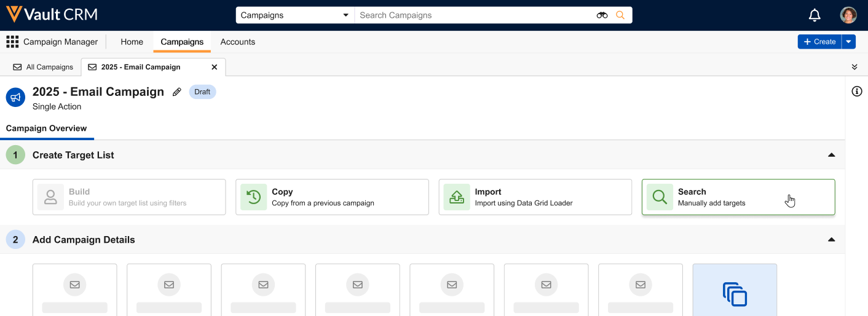This screenshot has height=316, width=868.
Task: Open the information panel icon
Action: (x=857, y=92)
